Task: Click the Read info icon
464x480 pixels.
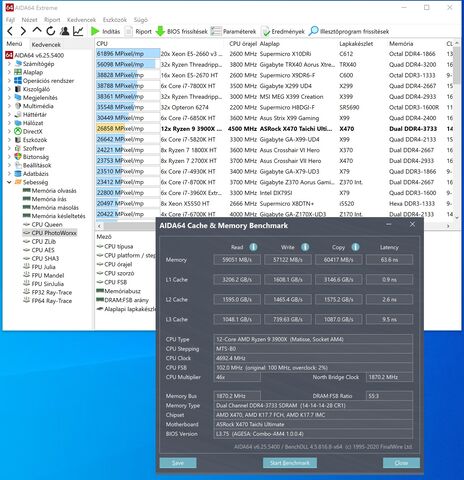Action: 253,247
